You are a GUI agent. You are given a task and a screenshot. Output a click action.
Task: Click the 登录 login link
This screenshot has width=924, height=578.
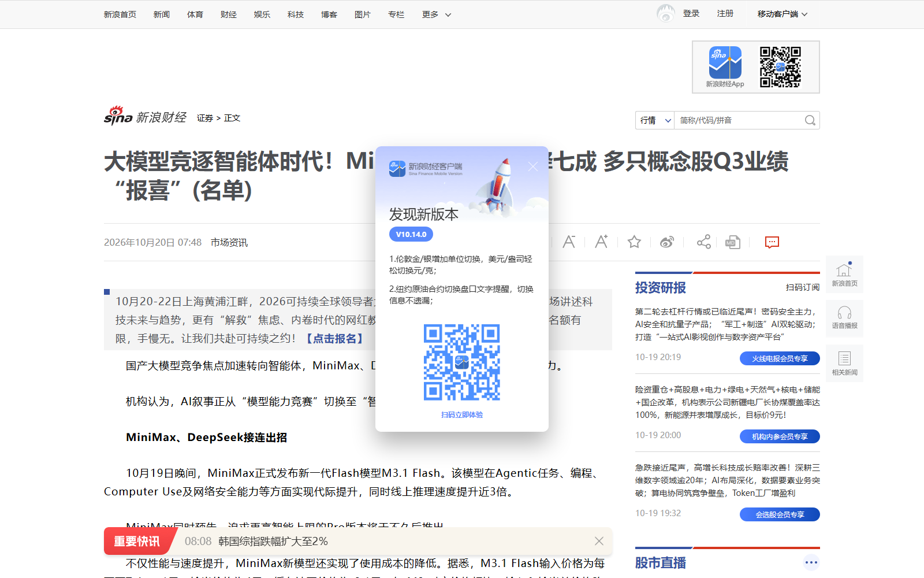pos(691,13)
